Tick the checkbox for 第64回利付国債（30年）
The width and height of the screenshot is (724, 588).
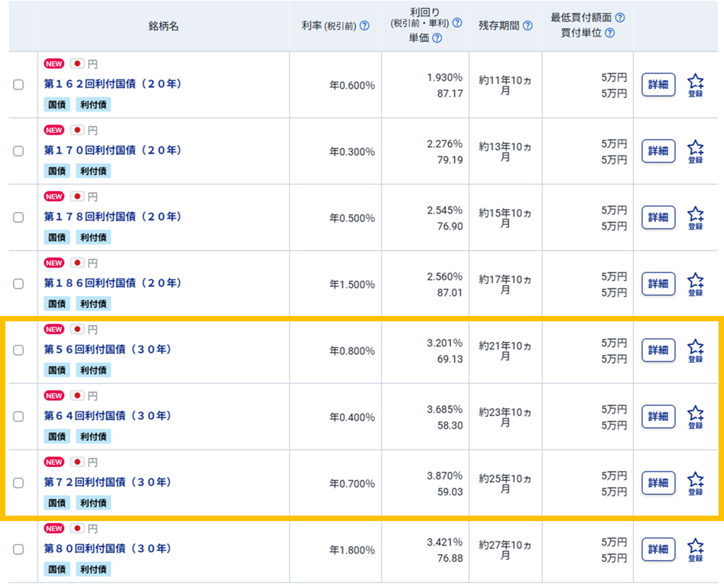[18, 416]
